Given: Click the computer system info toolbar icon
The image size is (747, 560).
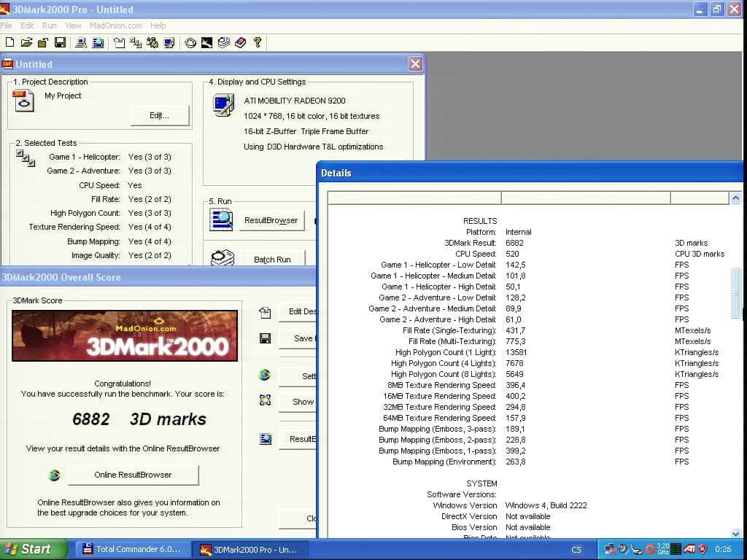Looking at the screenshot, I should tap(81, 43).
